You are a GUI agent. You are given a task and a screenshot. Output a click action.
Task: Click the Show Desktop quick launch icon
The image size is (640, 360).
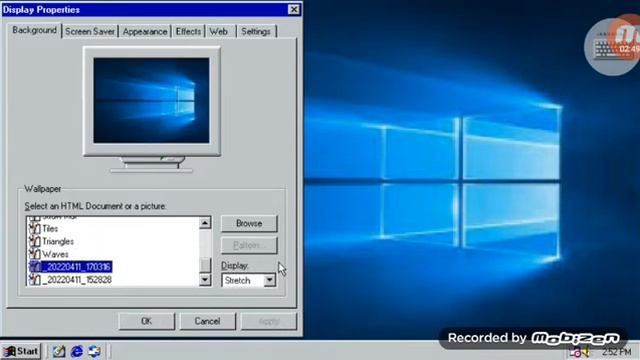tap(59, 351)
